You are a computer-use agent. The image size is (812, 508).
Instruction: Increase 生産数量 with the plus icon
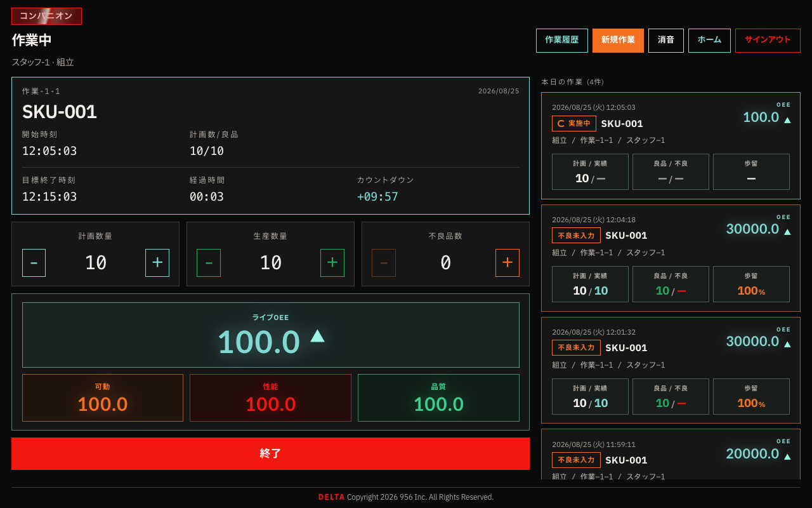[x=332, y=263]
